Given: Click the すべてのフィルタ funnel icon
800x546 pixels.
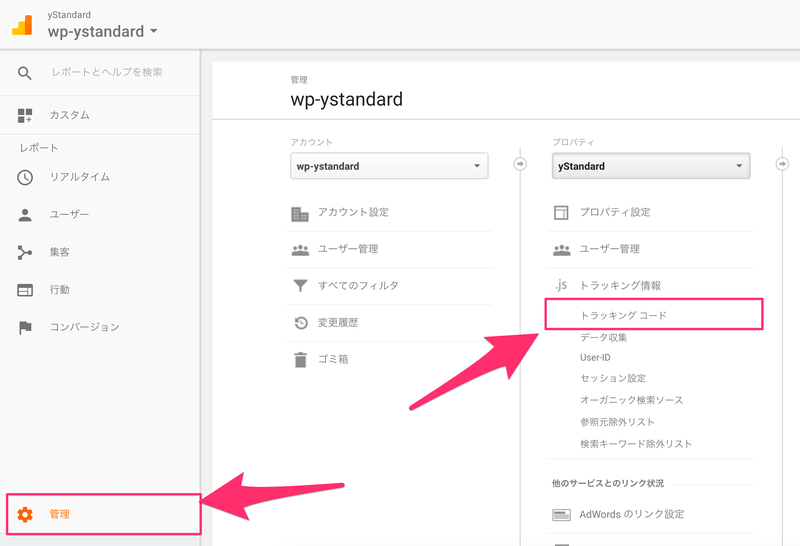Looking at the screenshot, I should [301, 286].
